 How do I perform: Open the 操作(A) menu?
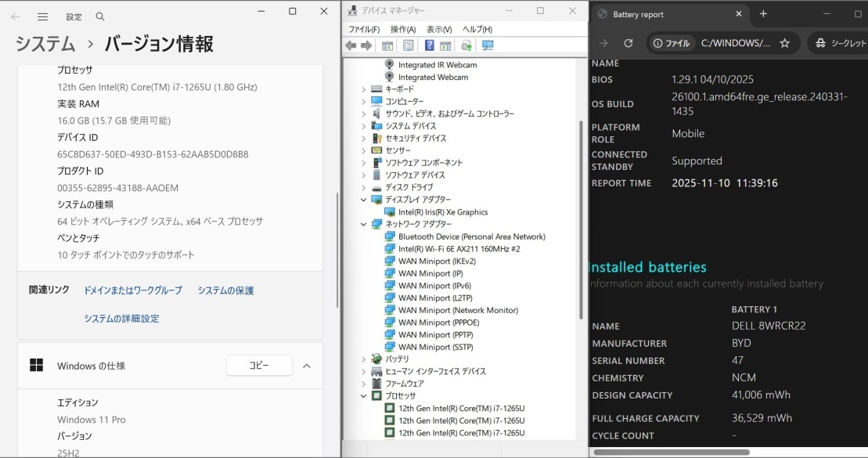coord(402,29)
